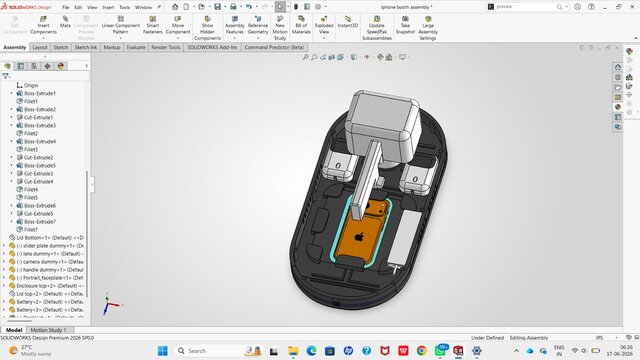640x360 pixels.
Task: Select camera dummy<1> component
Action: (x=46, y=262)
